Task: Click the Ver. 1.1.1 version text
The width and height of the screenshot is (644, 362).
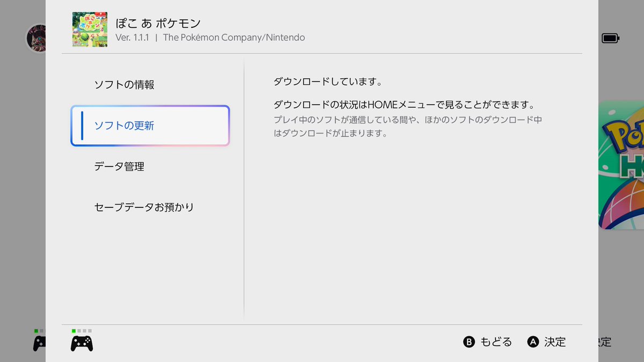Action: 132,38
